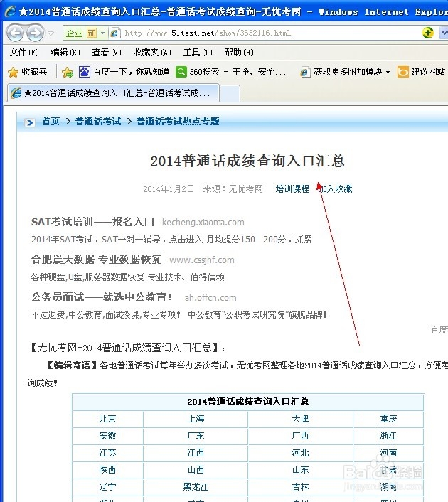Image resolution: width=448 pixels, height=502 pixels.
Task: Click 广西 in the query table
Action: (x=300, y=436)
